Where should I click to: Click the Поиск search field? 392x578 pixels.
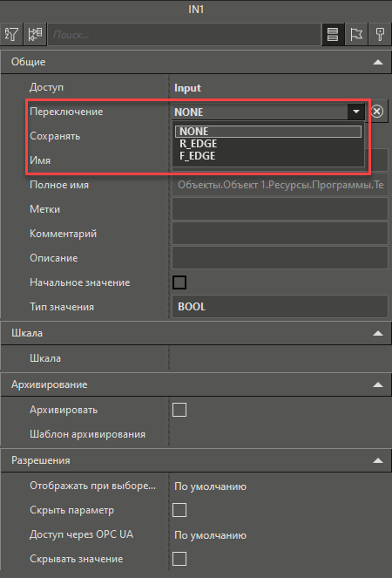(184, 35)
